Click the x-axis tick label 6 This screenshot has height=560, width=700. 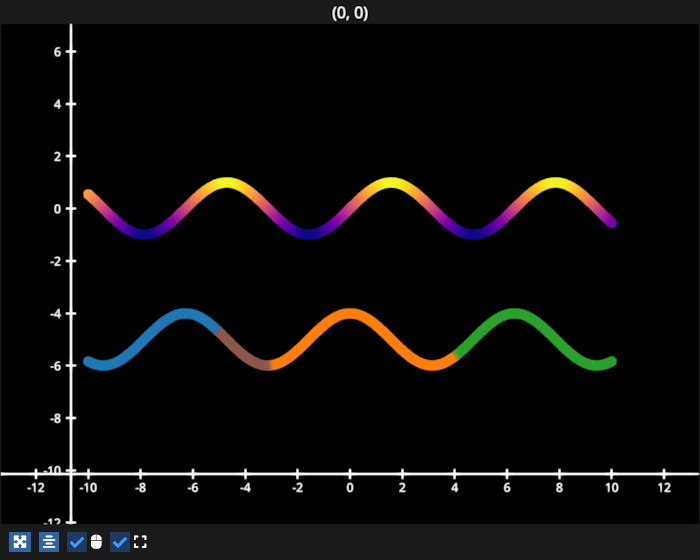(x=507, y=488)
